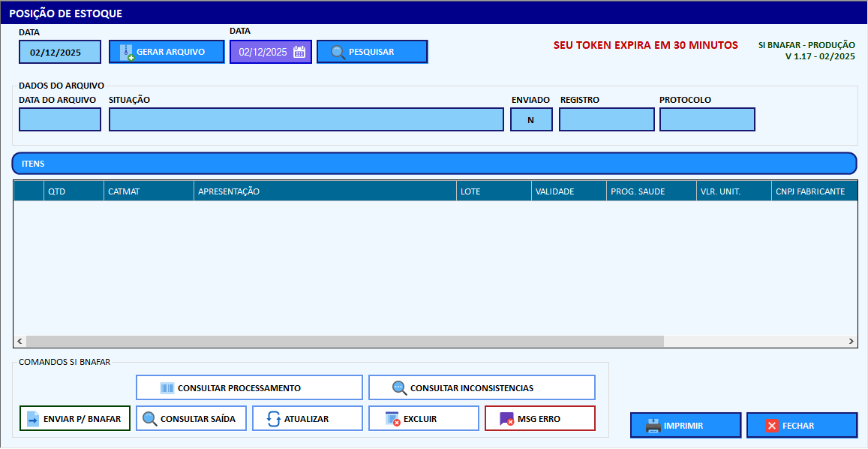
Task: Click the red X icon on Fechar
Action: (x=771, y=426)
